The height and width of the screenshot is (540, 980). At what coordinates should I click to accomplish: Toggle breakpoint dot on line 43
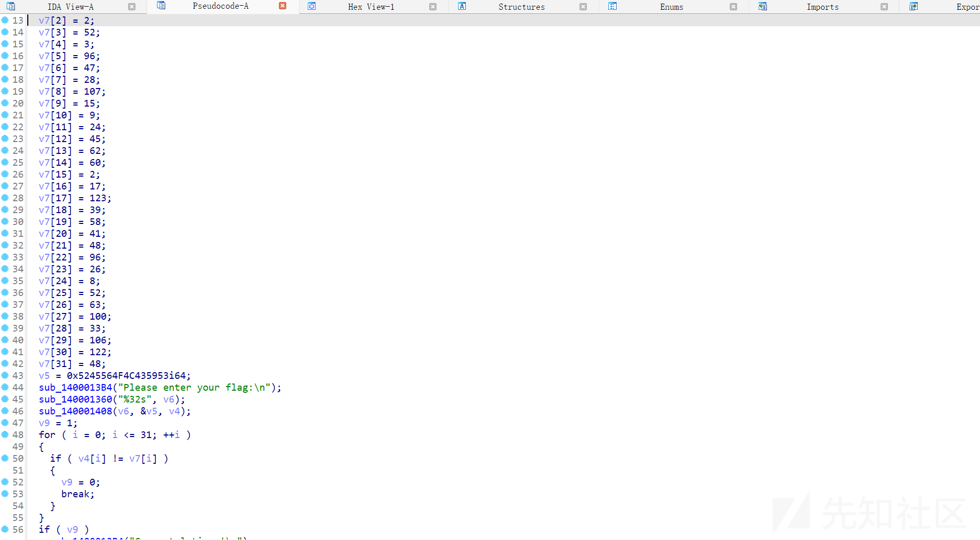click(5, 375)
